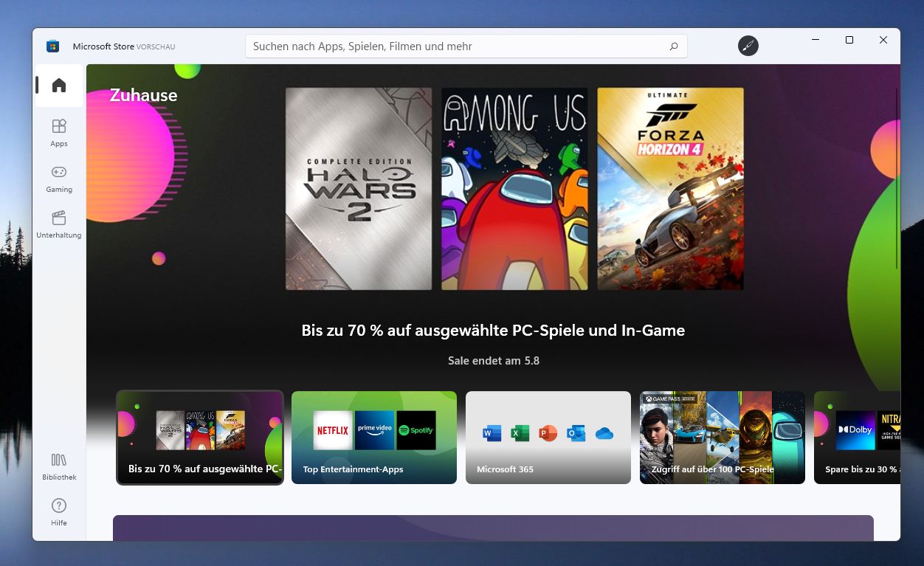The image size is (924, 566).
Task: Close the Microsoft Store window
Action: (883, 40)
